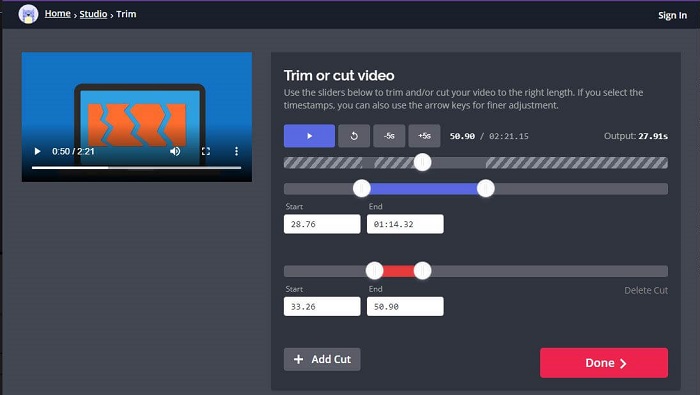Mute the video preview volume icon
The height and width of the screenshot is (395, 700).
(175, 151)
